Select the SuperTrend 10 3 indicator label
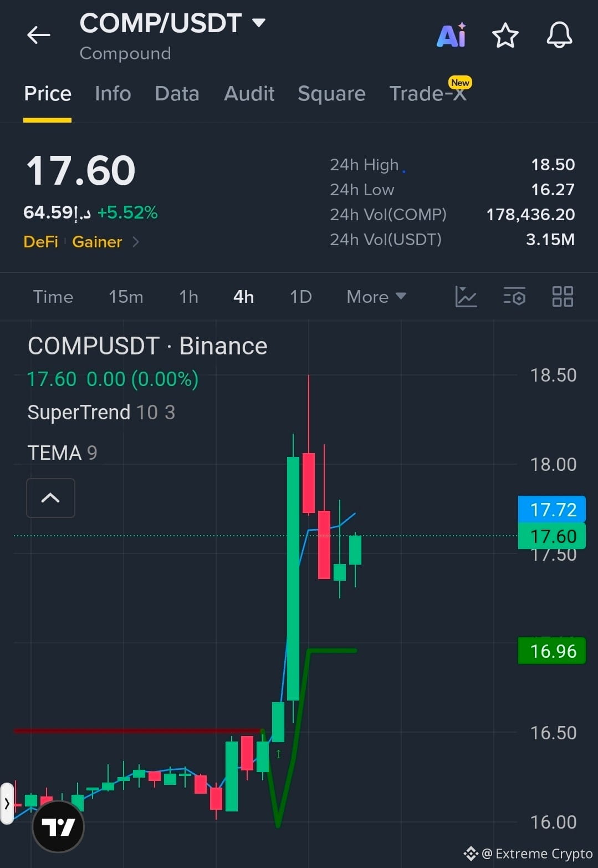The width and height of the screenshot is (598, 868). tap(101, 413)
